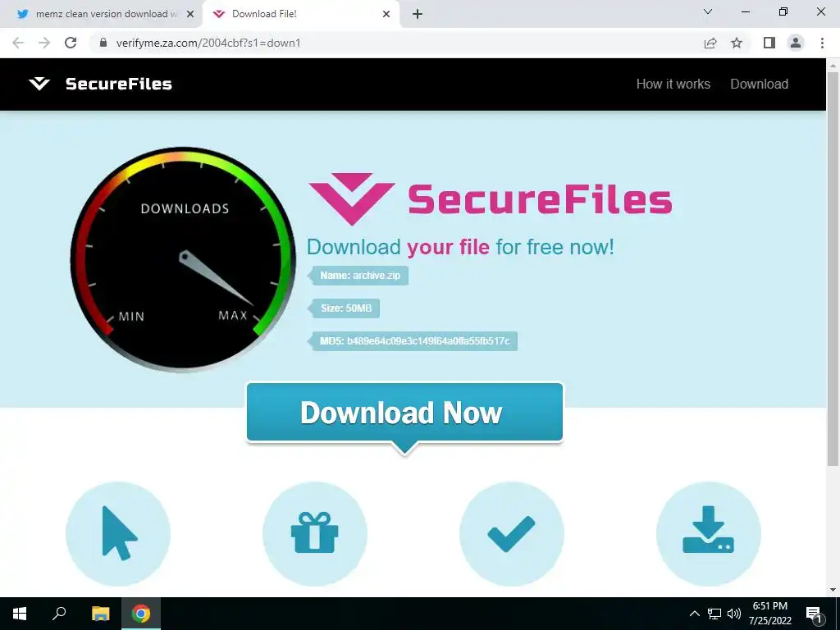
Task: Click the SecureFiles logo in header
Action: tap(100, 84)
